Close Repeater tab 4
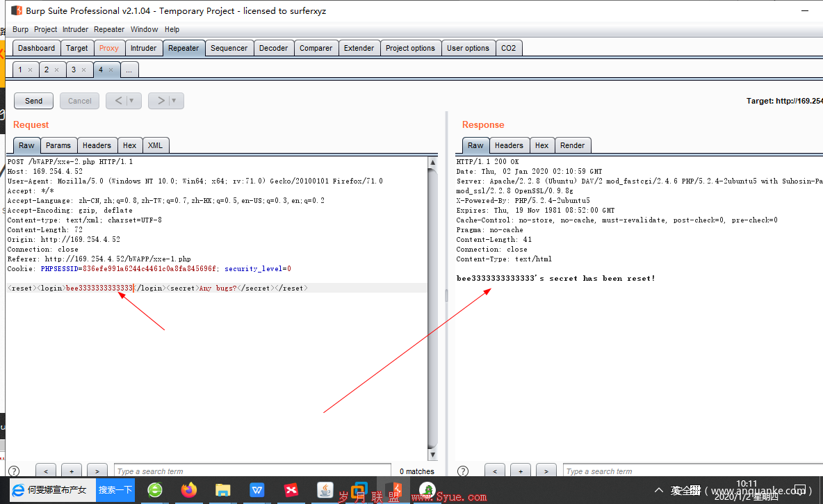823x504 pixels. pyautogui.click(x=111, y=70)
